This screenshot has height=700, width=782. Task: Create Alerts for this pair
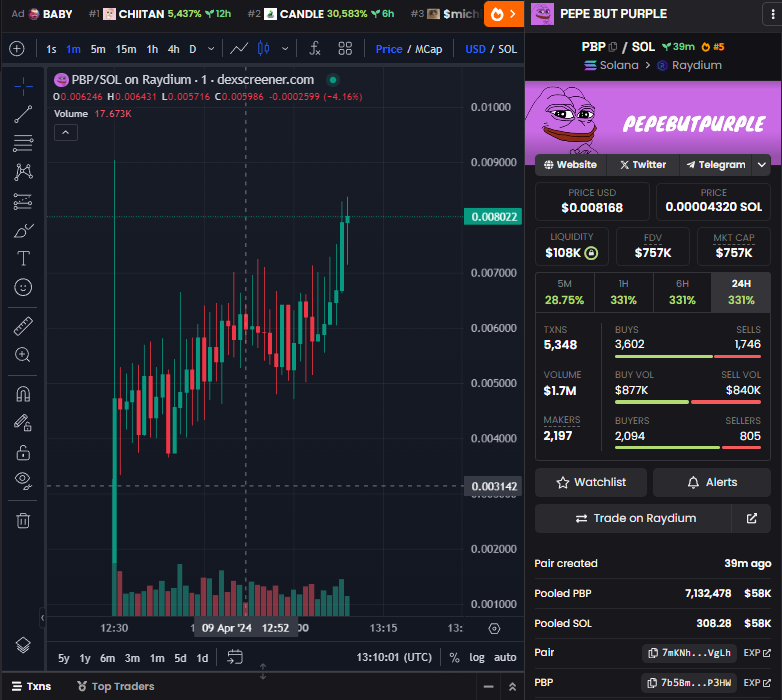[x=712, y=482]
